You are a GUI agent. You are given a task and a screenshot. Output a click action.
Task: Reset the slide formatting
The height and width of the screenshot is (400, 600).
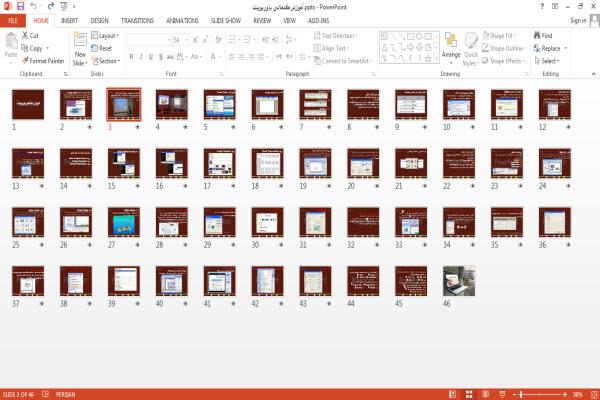tap(101, 48)
